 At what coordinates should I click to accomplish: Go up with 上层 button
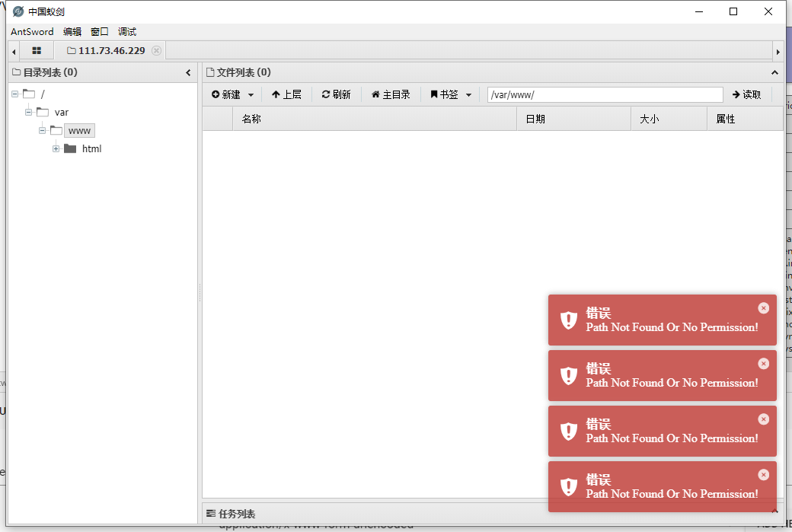point(286,94)
